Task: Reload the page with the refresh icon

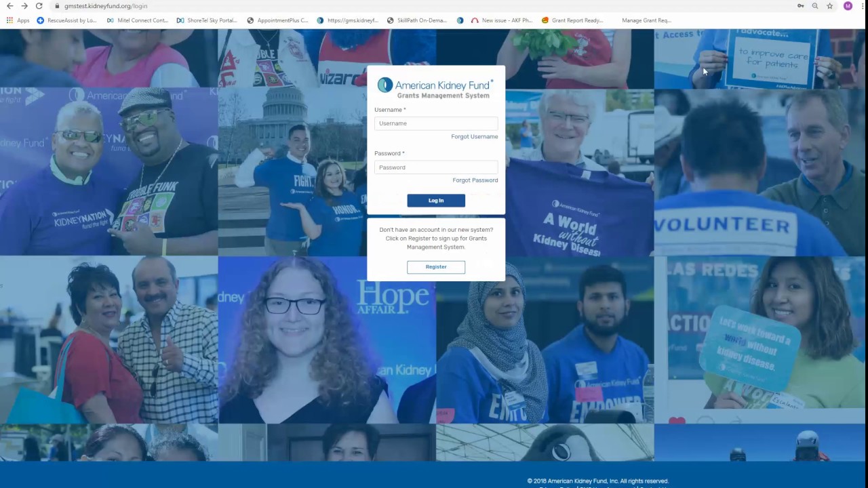Action: (39, 6)
